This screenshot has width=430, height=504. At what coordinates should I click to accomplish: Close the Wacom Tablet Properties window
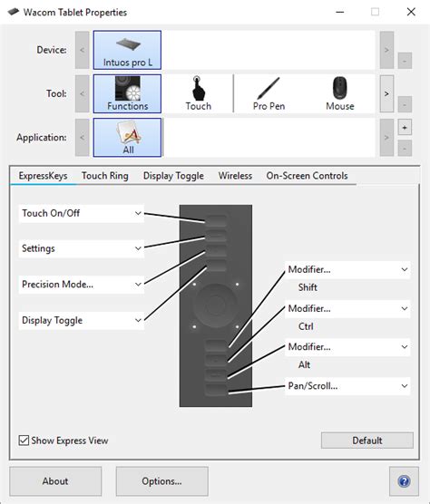coord(411,12)
